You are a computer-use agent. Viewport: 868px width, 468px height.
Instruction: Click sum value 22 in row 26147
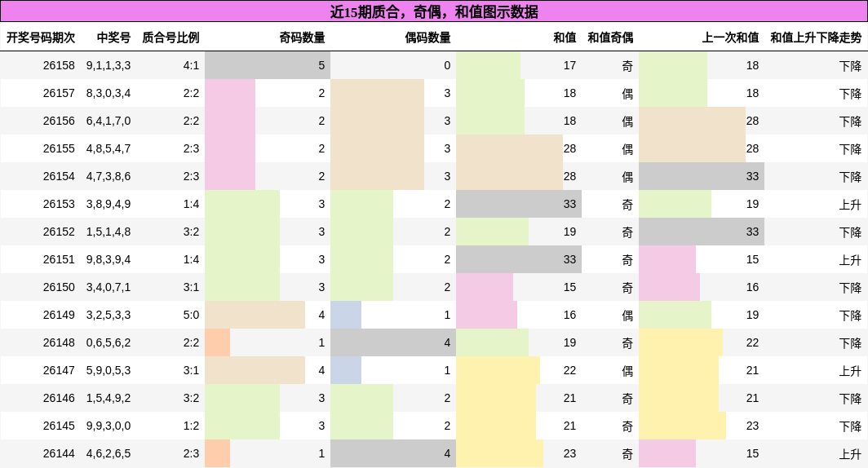click(x=569, y=370)
